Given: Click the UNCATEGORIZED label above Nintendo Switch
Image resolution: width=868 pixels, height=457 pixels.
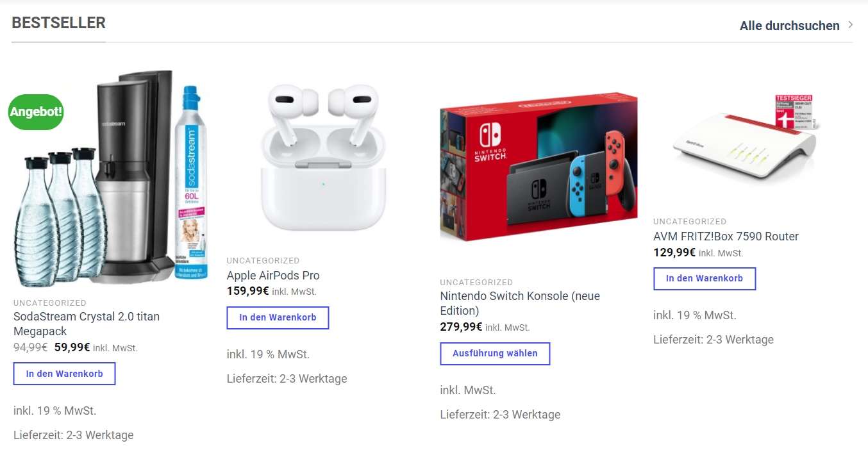Looking at the screenshot, I should pos(476,283).
